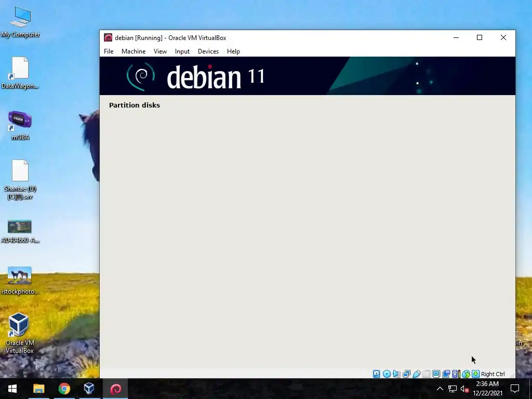Open the Windows Start menu

click(12, 389)
